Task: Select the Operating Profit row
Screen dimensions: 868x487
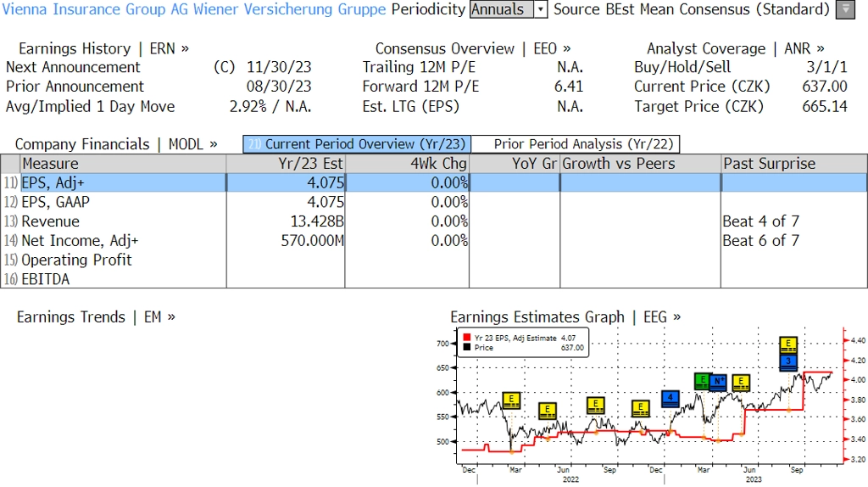Action: (x=434, y=260)
